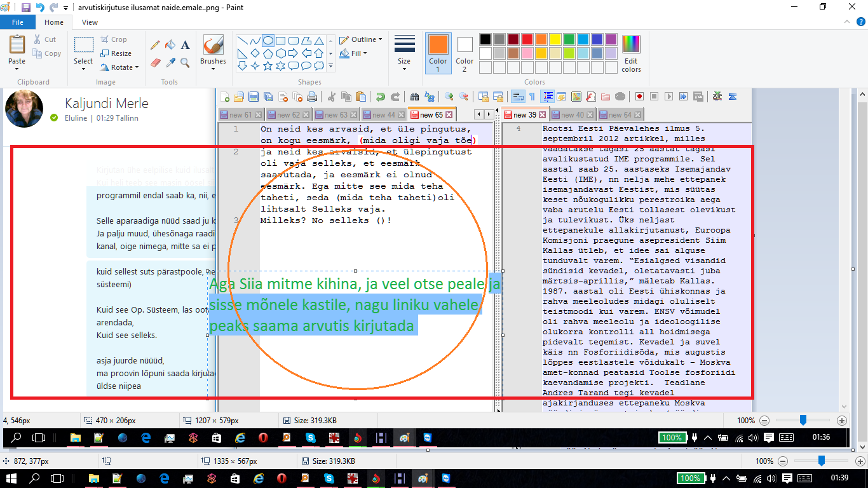Crop the image to the selection
Viewport: 868px width, 488px height.
click(x=114, y=39)
